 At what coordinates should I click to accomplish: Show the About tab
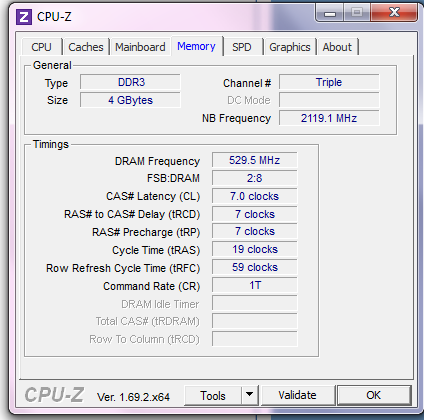[337, 47]
